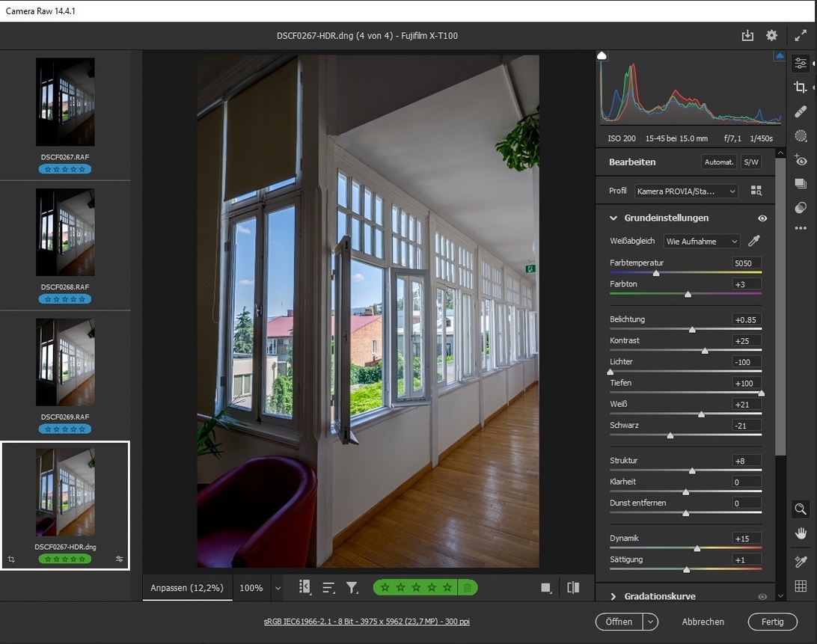Open the workflow options link
The height and width of the screenshot is (644, 817).
[x=367, y=622]
